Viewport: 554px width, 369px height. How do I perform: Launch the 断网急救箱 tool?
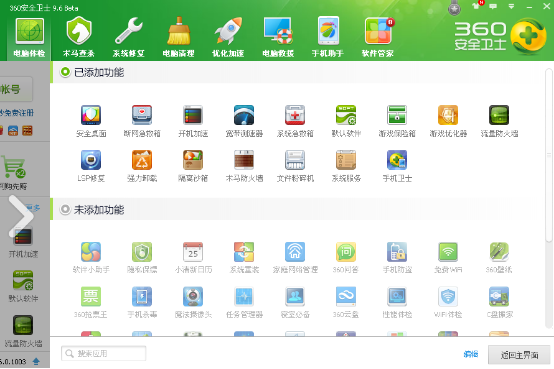pyautogui.click(x=142, y=115)
